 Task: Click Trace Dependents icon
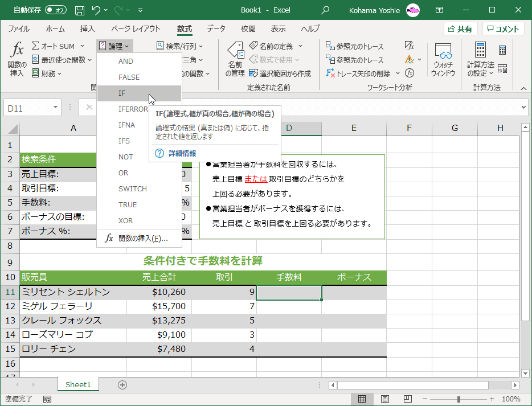(354, 60)
